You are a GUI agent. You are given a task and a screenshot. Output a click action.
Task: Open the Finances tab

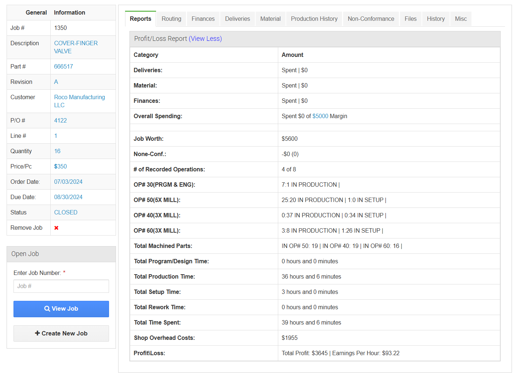[x=203, y=19]
